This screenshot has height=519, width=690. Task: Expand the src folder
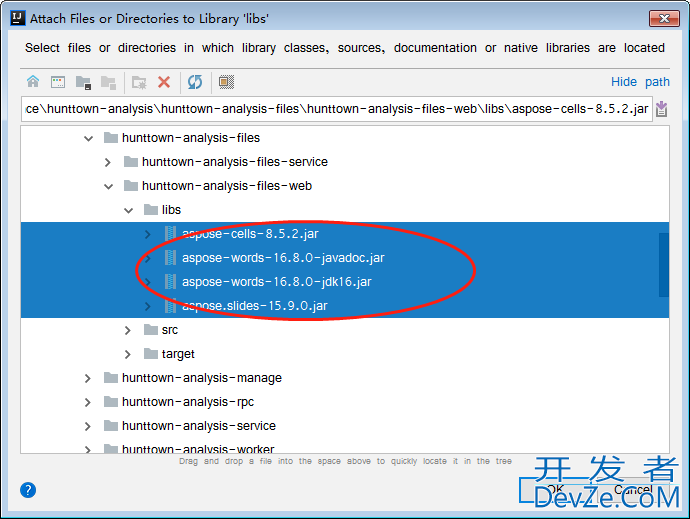pyautogui.click(x=128, y=330)
